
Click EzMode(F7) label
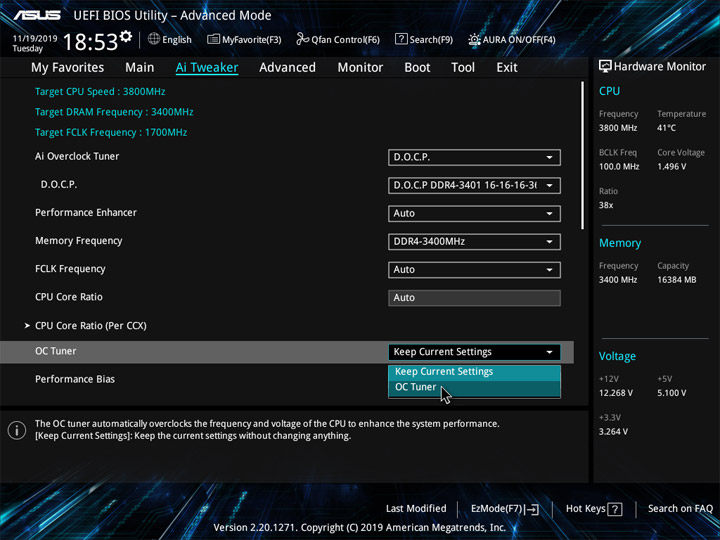pos(497,508)
